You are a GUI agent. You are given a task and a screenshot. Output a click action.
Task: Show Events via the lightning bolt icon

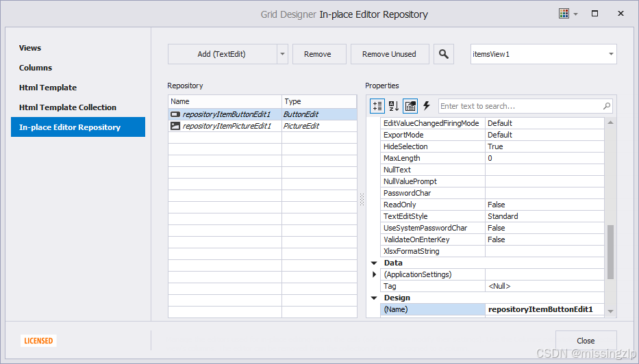(427, 106)
